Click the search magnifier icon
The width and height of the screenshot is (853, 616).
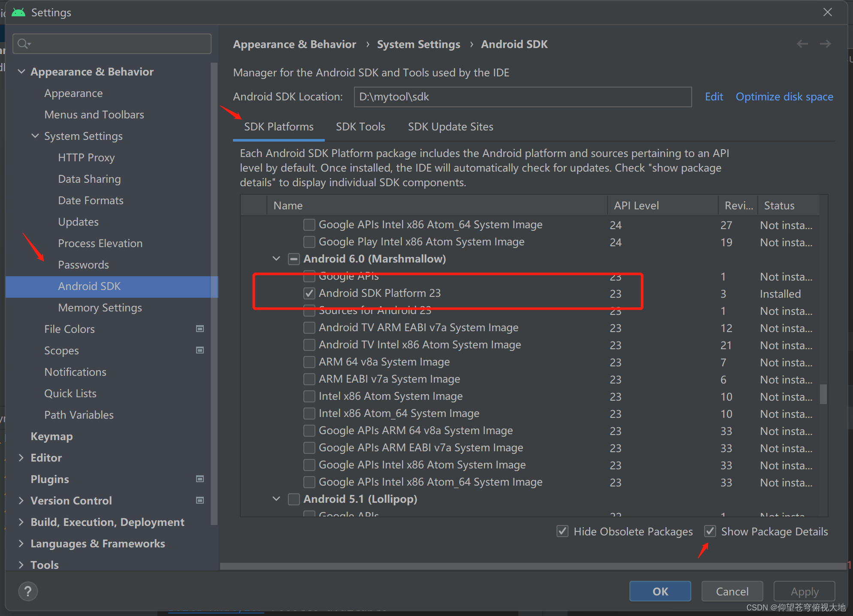click(x=24, y=44)
